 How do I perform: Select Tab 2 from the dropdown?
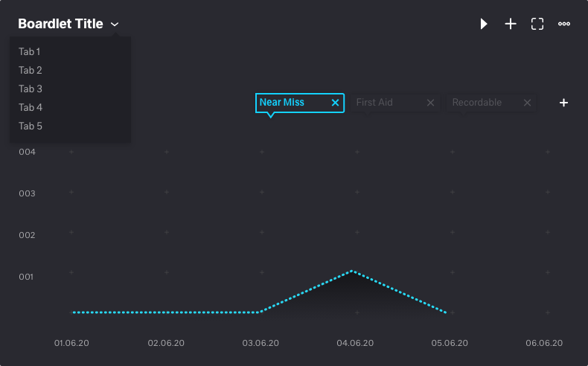pos(31,70)
